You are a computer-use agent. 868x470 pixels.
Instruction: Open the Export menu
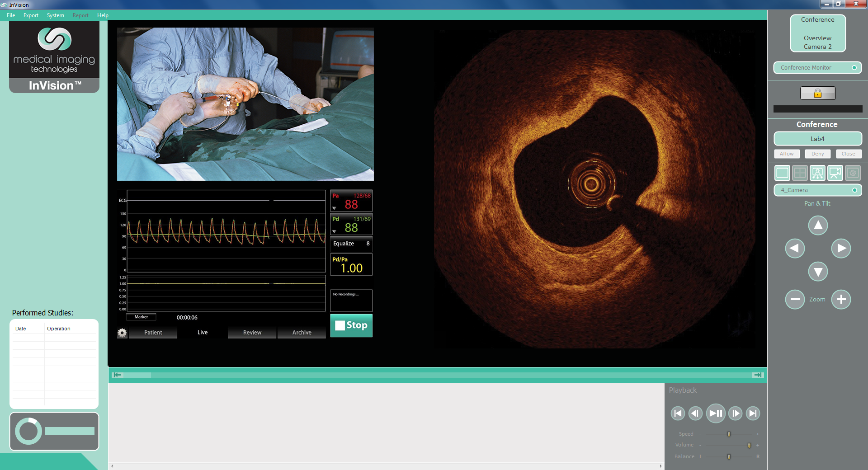pyautogui.click(x=31, y=15)
